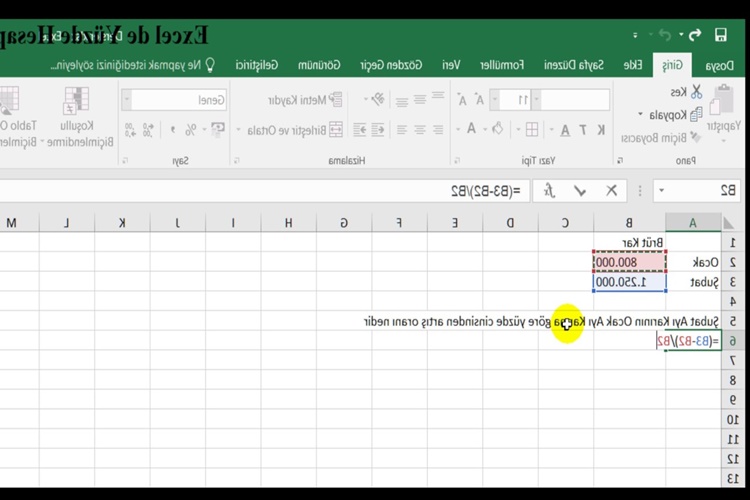The height and width of the screenshot is (500, 750).
Task: Click the lightbulb Tell Me icon
Action: coord(210,65)
